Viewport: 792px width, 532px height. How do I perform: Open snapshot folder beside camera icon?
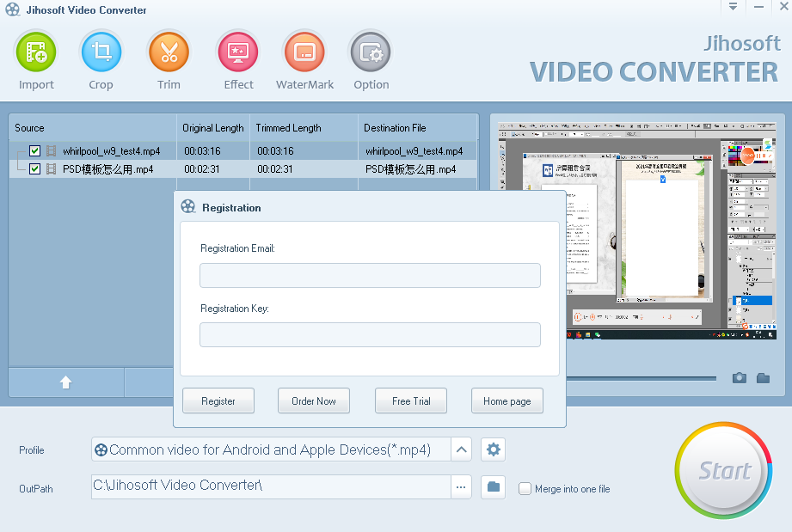click(764, 377)
